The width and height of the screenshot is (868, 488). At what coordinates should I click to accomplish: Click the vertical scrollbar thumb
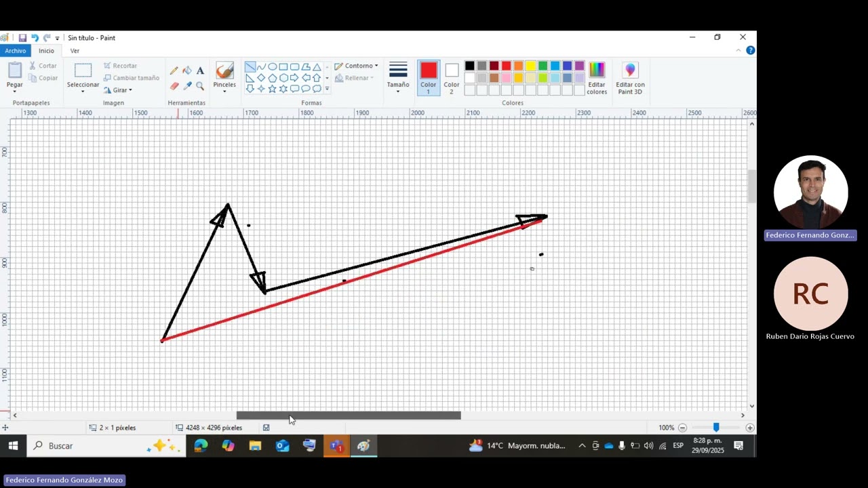(751, 186)
